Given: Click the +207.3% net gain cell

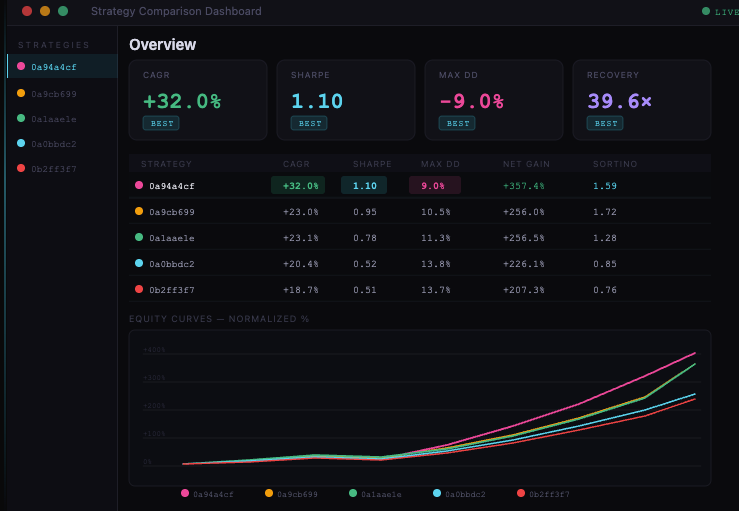Looking at the screenshot, I should 524,289.
